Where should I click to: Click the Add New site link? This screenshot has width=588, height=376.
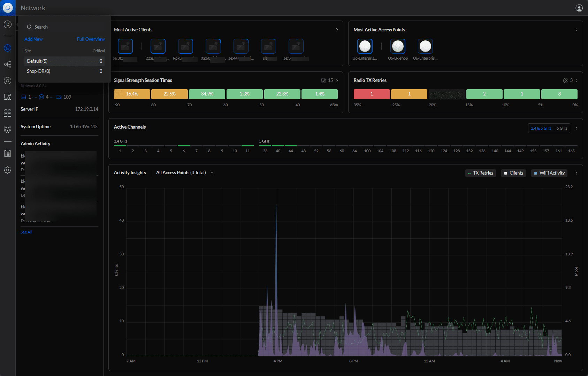[33, 39]
